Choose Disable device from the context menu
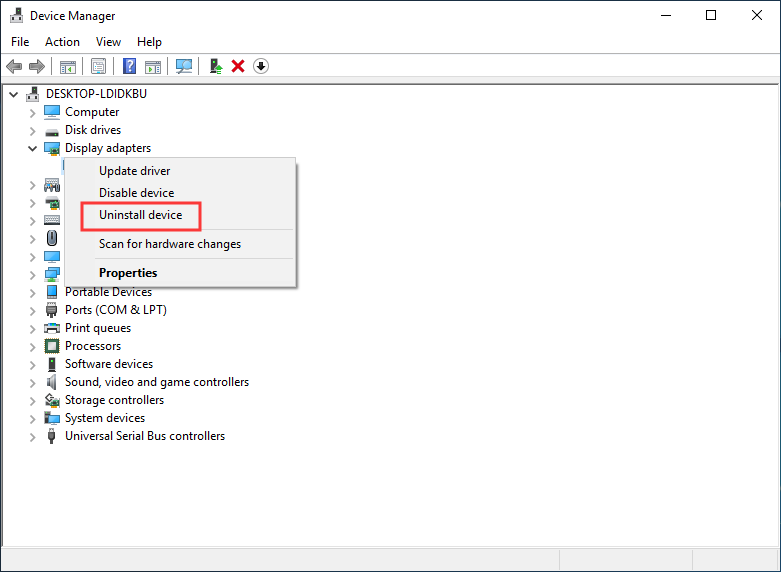This screenshot has width=781, height=572. 180,193
